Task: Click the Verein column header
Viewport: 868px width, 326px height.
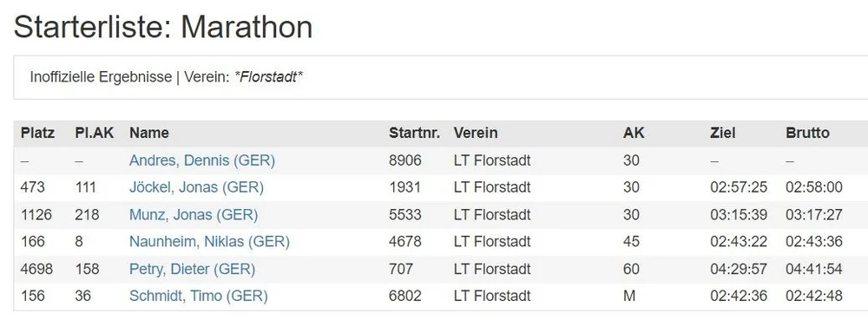Action: tap(476, 134)
